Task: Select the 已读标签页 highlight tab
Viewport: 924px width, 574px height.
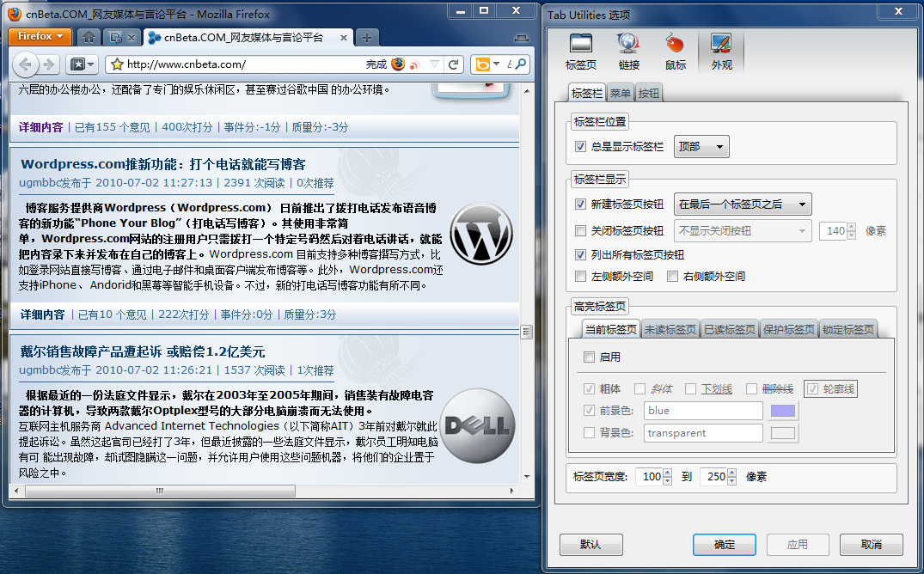Action: (x=730, y=329)
